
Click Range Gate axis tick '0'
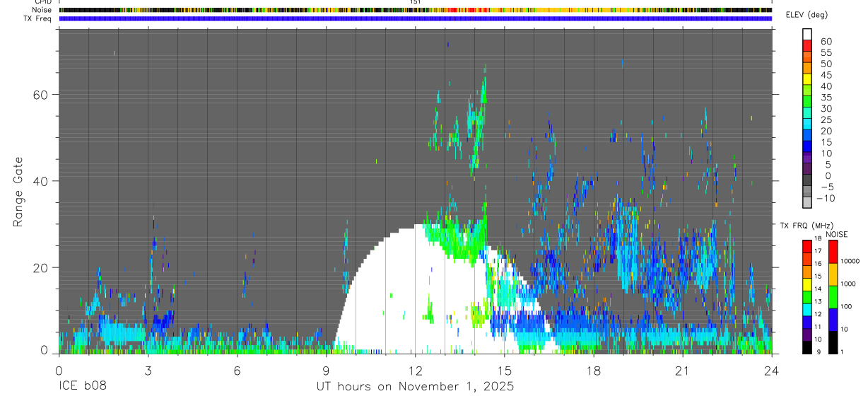pyautogui.click(x=45, y=350)
